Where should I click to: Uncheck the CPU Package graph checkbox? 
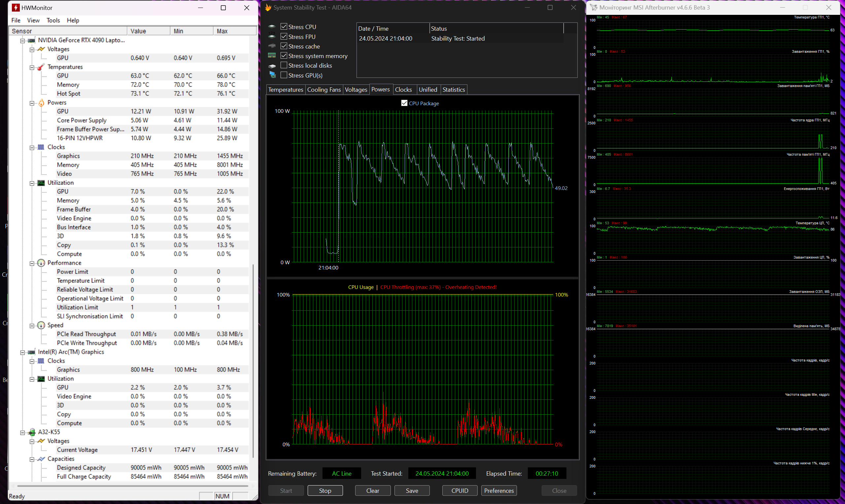[x=404, y=103]
